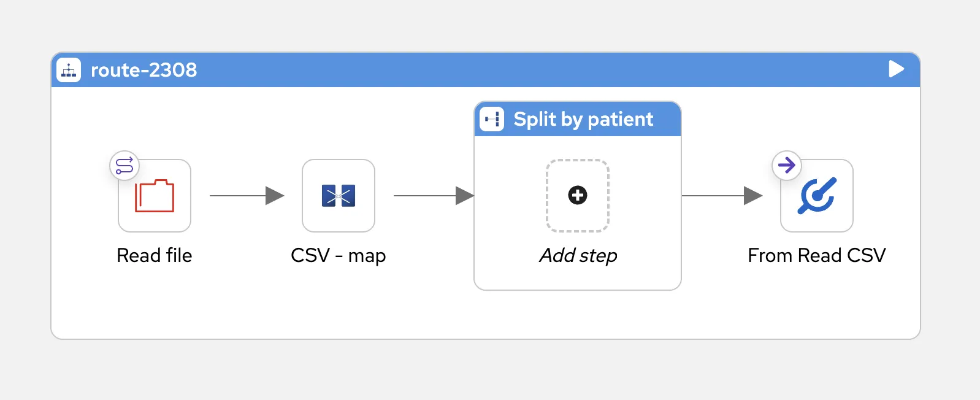Click the Split by patient header icon
This screenshot has width=980, height=400.
[491, 119]
